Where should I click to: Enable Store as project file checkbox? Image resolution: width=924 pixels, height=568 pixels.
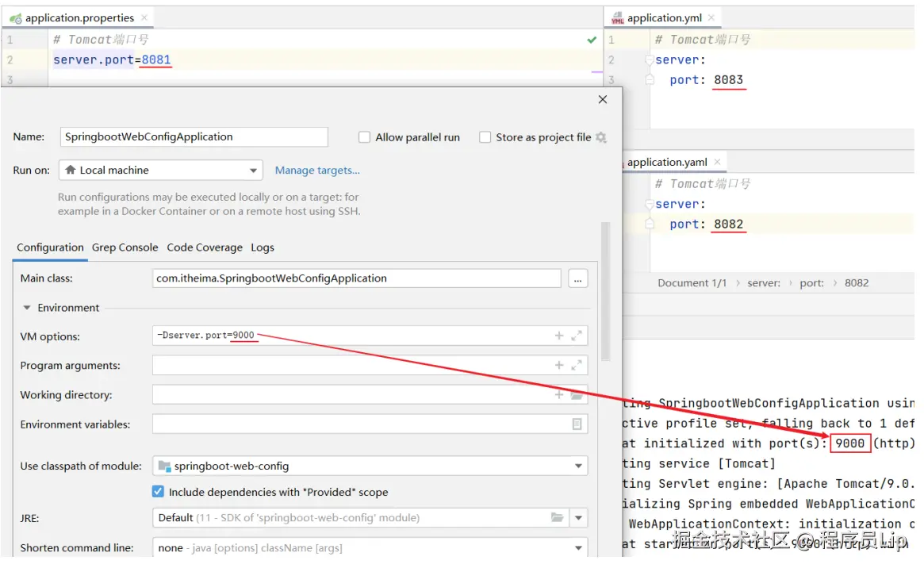pyautogui.click(x=485, y=137)
